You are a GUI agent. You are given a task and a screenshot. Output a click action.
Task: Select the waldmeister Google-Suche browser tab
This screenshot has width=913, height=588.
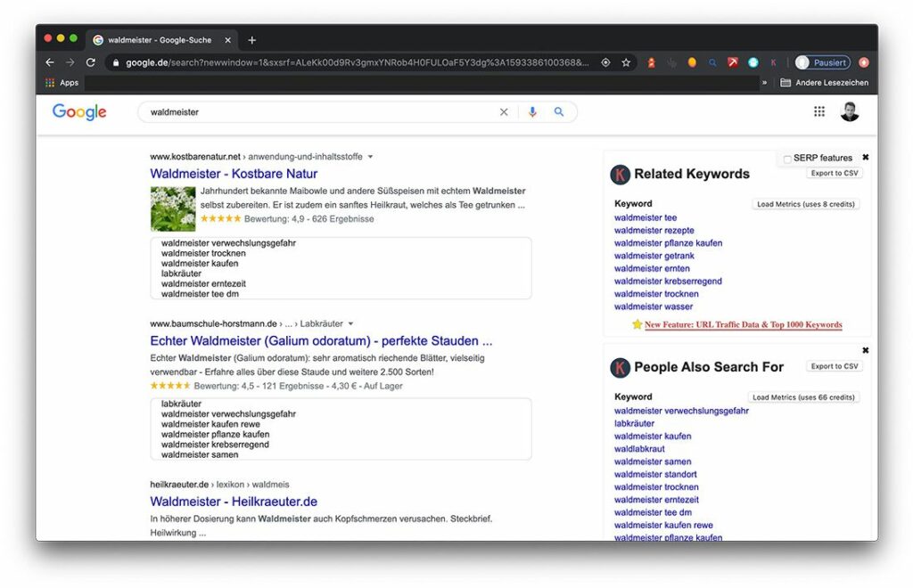point(160,39)
